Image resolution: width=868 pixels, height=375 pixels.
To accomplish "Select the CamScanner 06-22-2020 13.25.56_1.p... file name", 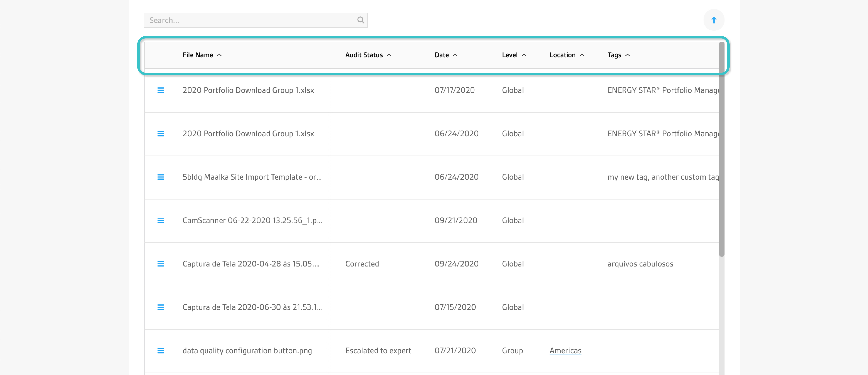I will click(252, 221).
